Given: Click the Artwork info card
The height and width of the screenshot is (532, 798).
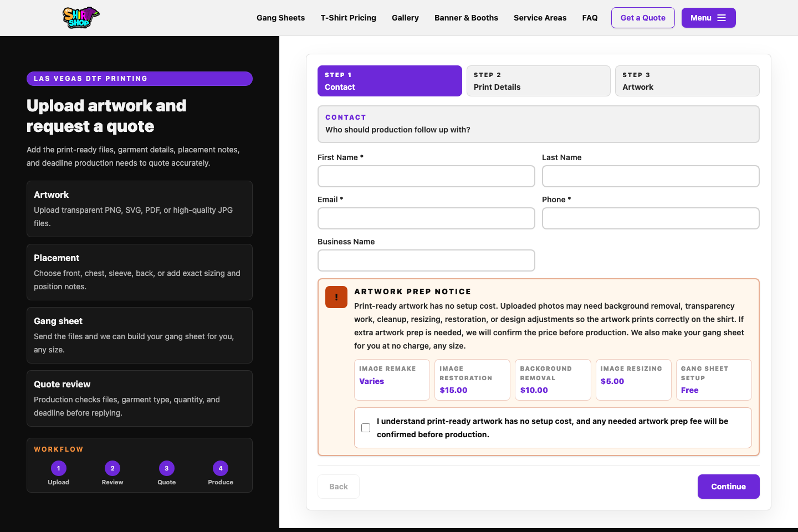Looking at the screenshot, I should (x=140, y=209).
